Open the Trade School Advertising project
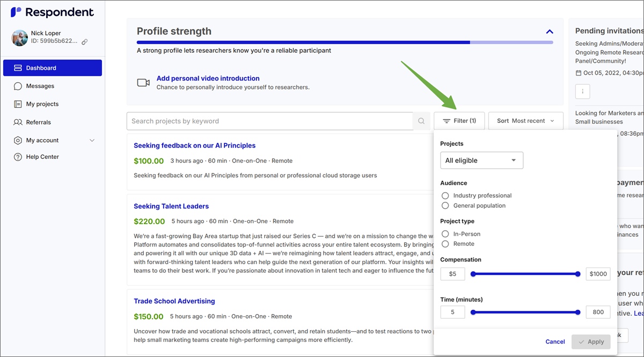Image resolution: width=644 pixels, height=357 pixels. pyautogui.click(x=174, y=301)
